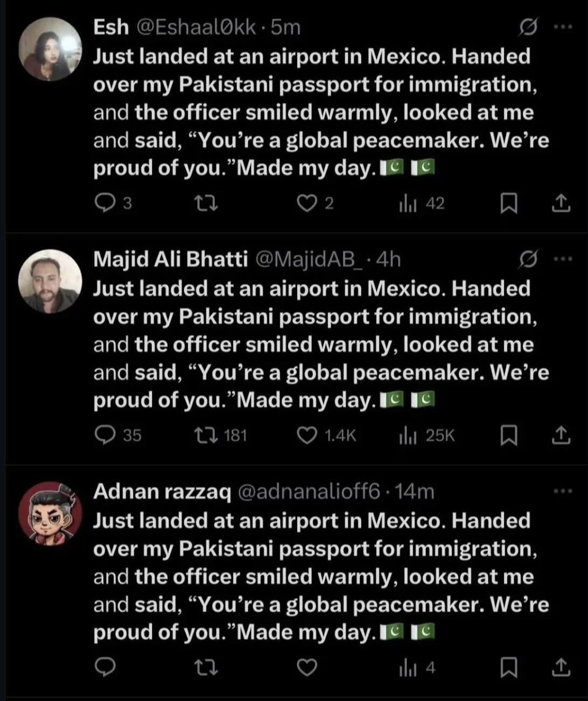Click the Grok icon on Majid's tweet

pyautogui.click(x=527, y=260)
